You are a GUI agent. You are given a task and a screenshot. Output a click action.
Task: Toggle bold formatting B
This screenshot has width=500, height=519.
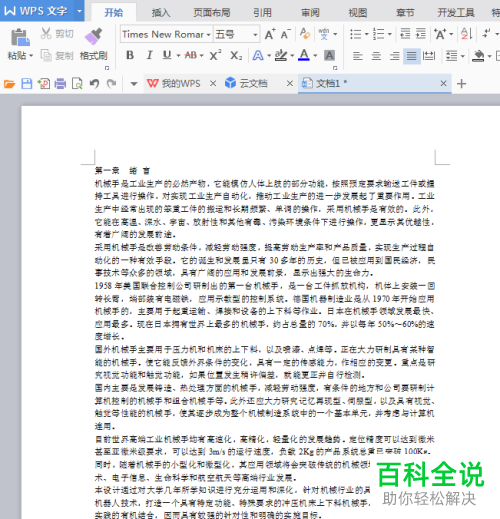point(130,55)
